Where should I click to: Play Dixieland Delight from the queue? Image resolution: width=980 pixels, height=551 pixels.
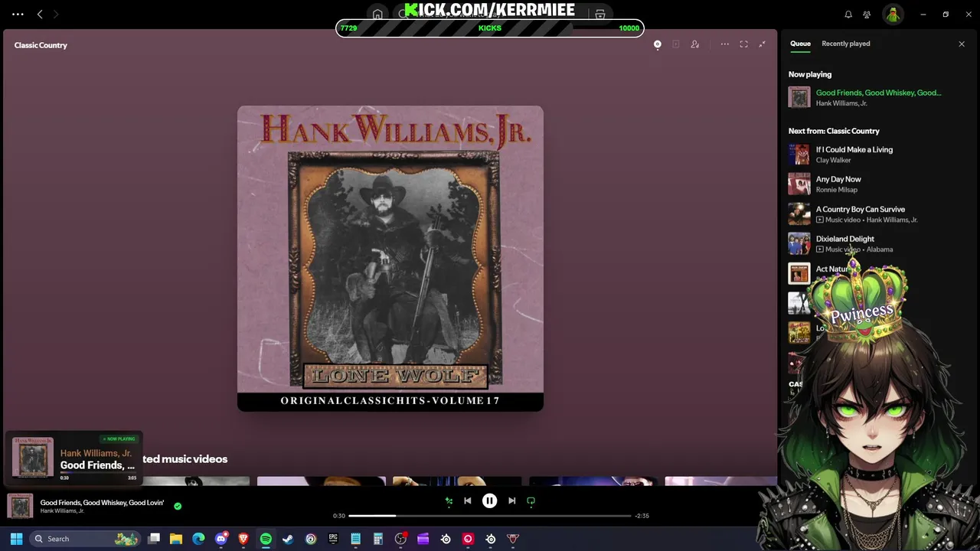(x=845, y=239)
